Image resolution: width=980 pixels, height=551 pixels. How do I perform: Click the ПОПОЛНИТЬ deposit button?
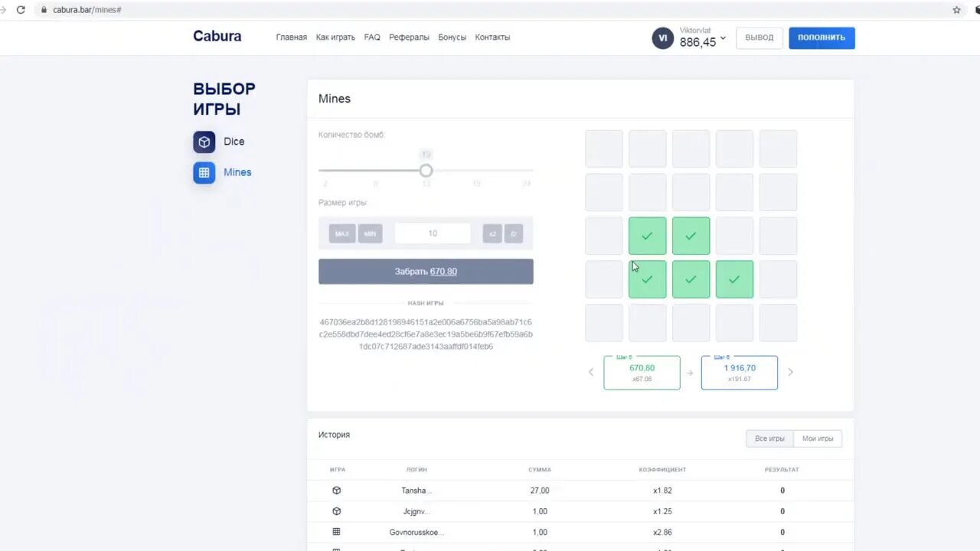pyautogui.click(x=822, y=37)
